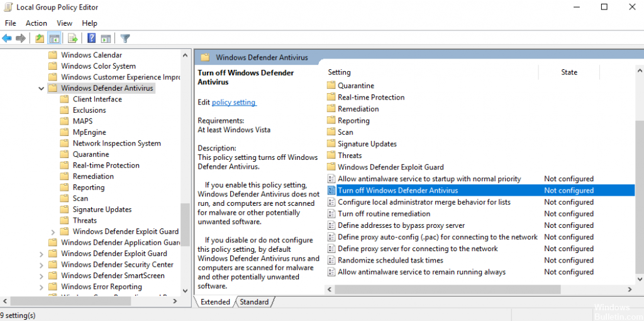The width and height of the screenshot is (644, 321).
Task: Click the Edit policy setting link
Action: 233,103
